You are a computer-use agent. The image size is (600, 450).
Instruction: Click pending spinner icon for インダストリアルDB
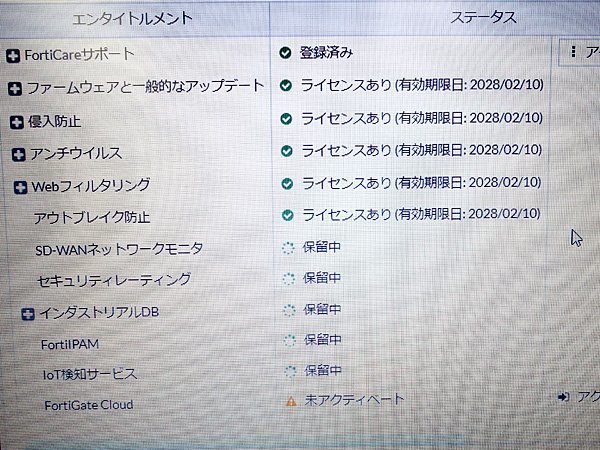[289, 310]
